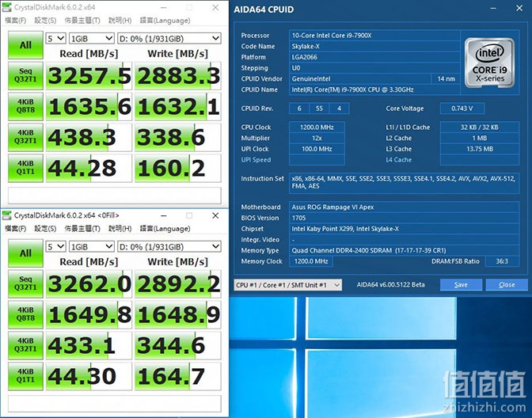The image size is (532, 418).
Task: Click DRAM:FSB Ratio value 36:3
Action: [502, 261]
